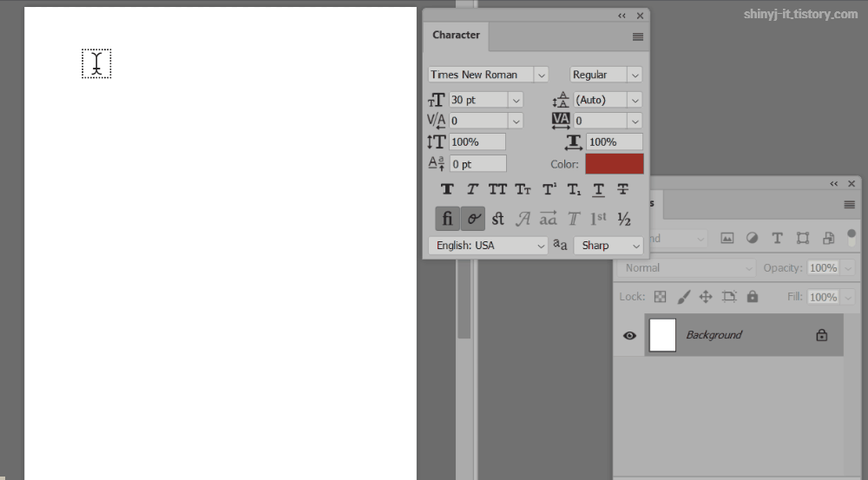Toggle Subscript text style
Screen dimensions: 868x480
click(x=574, y=189)
